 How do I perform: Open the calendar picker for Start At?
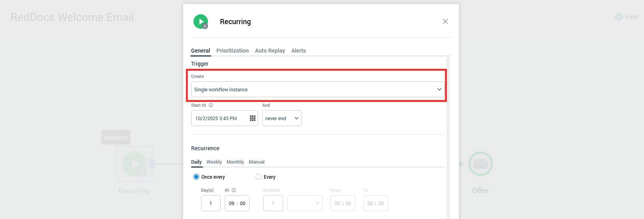tap(253, 118)
